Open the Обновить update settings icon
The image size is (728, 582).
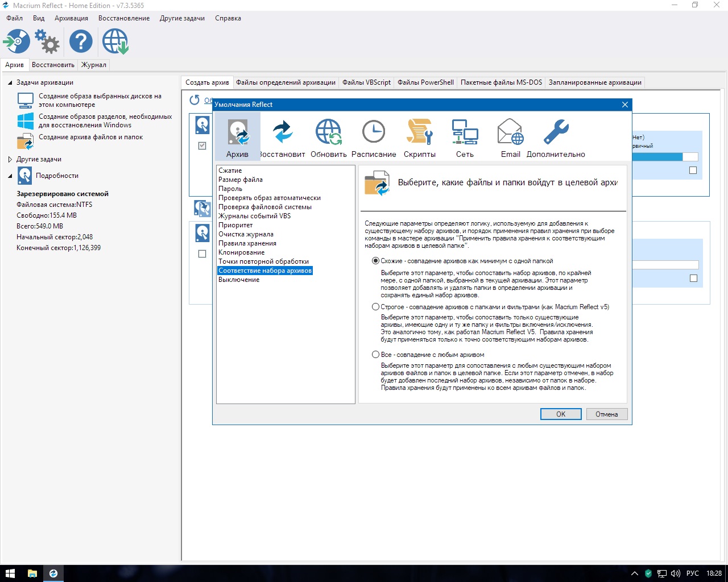coord(328,138)
